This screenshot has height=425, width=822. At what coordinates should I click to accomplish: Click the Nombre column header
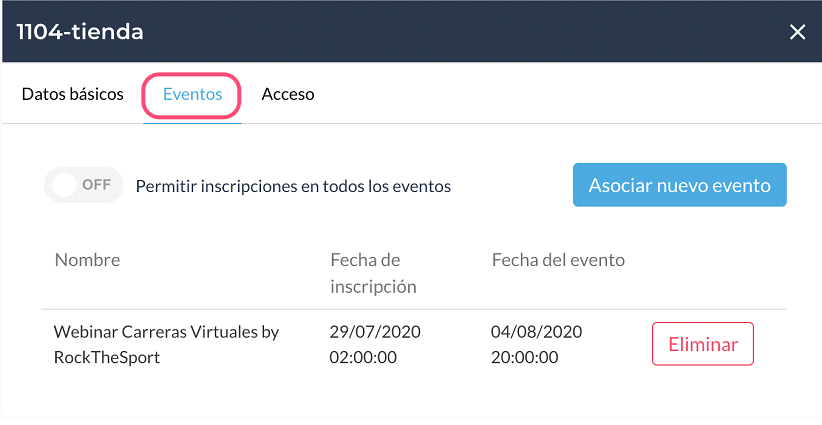[87, 260]
